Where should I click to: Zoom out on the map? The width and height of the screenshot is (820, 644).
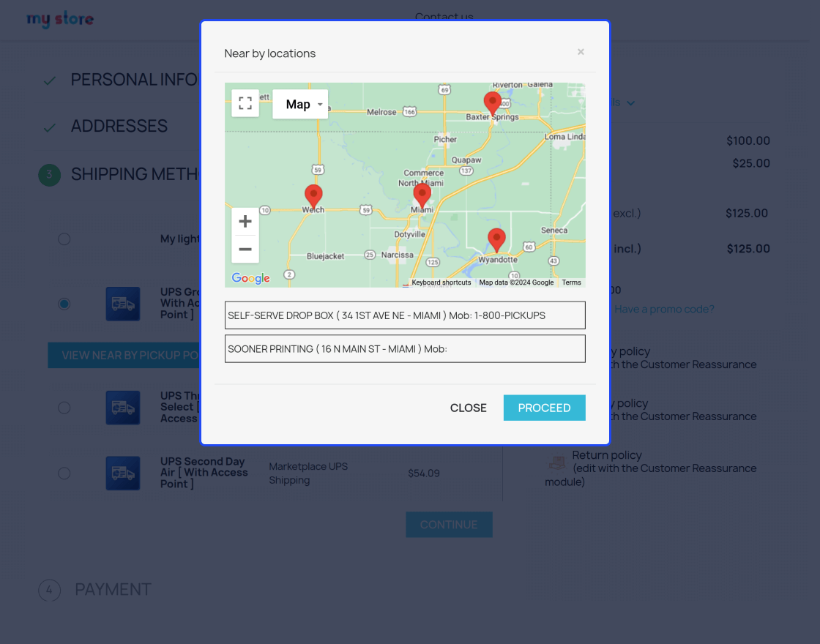click(x=245, y=250)
